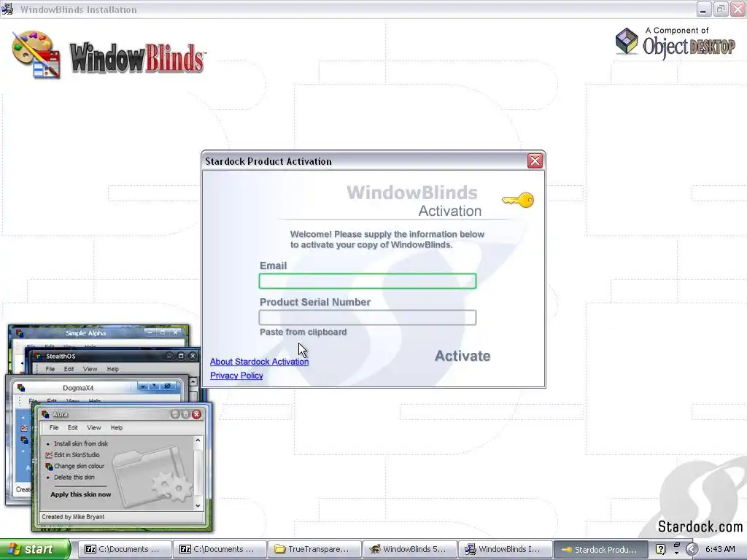The image size is (747, 560).
Task: Click the WindowBlinds palette logo icon
Action: point(36,54)
